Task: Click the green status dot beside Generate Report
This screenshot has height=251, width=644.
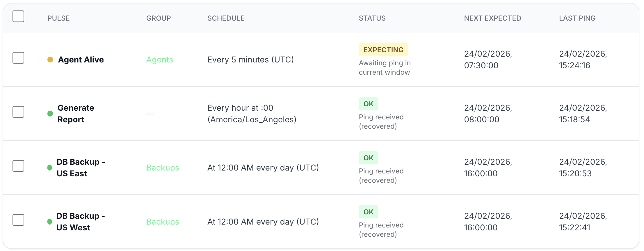Action: [x=50, y=114]
